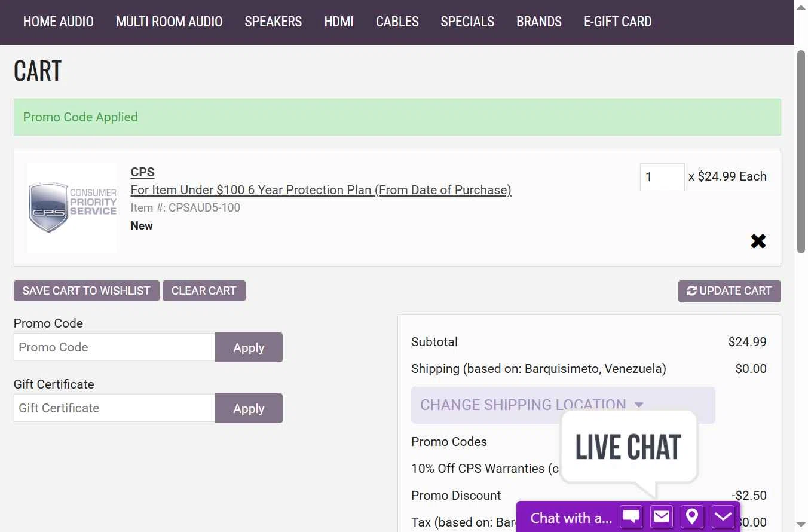Go to the Brands menu
The width and height of the screenshot is (808, 532).
pos(539,22)
